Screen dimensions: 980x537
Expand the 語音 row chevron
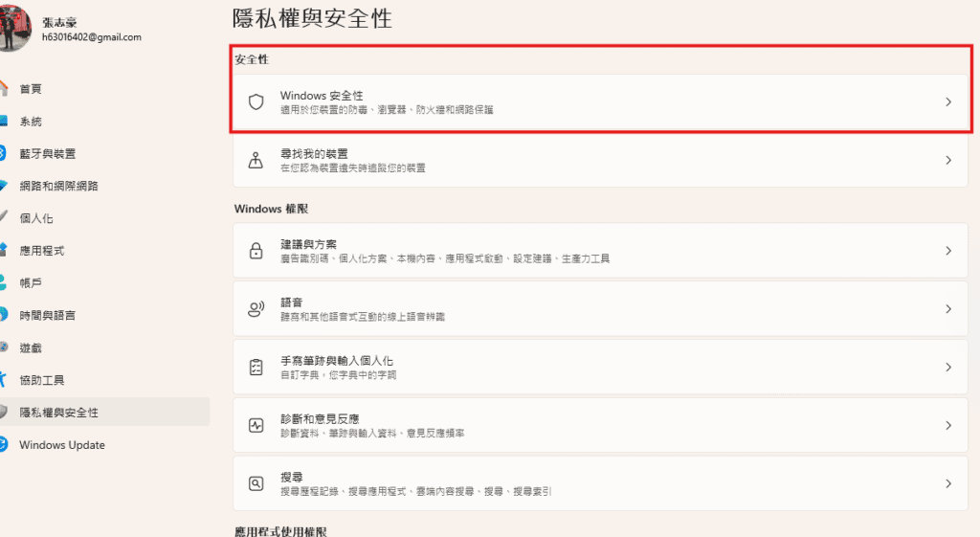[948, 309]
